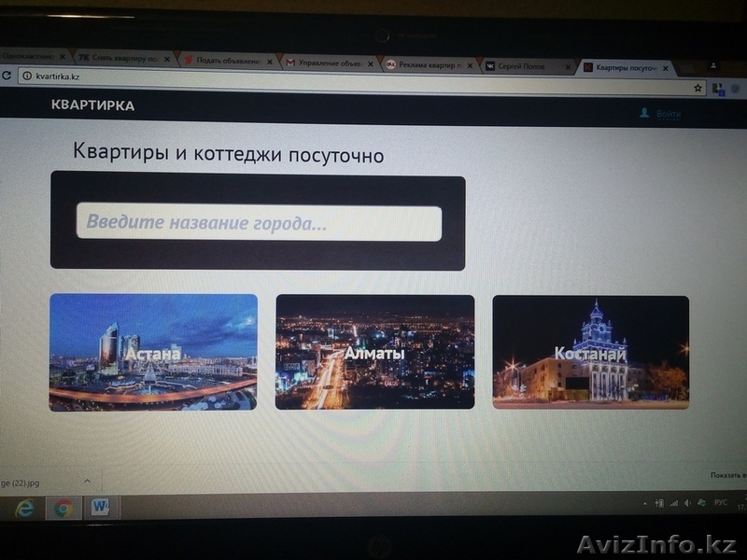Screen dimensions: 747x560
Task: Expand hidden icons with the tray chevron
Action: coord(644,503)
